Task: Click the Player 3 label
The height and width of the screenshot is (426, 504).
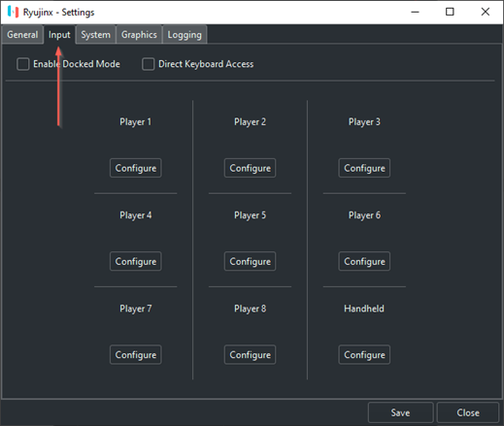Action: (x=364, y=122)
